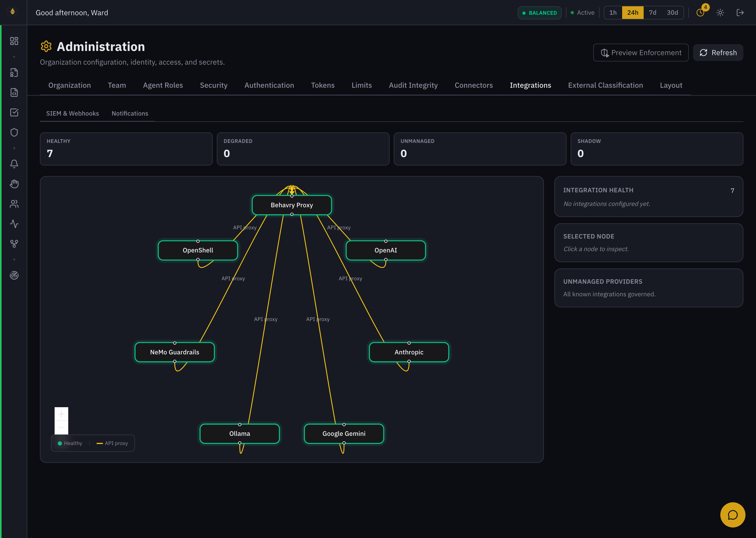Open the hand stop icon in sidebar
Screen dimensions: 756x538
14,184
